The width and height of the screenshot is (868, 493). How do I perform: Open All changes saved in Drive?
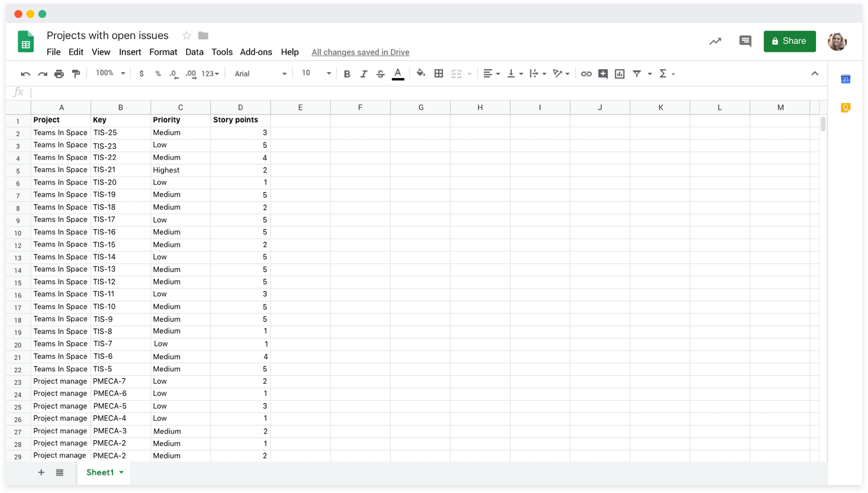tap(360, 52)
